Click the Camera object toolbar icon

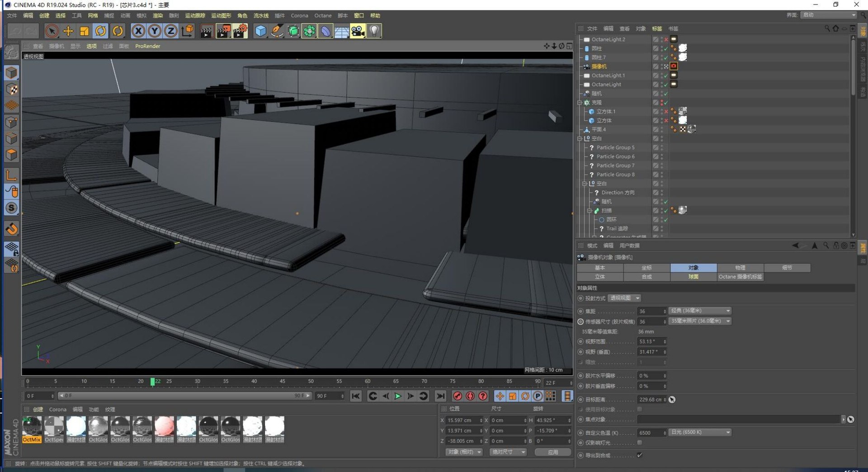pos(358,31)
